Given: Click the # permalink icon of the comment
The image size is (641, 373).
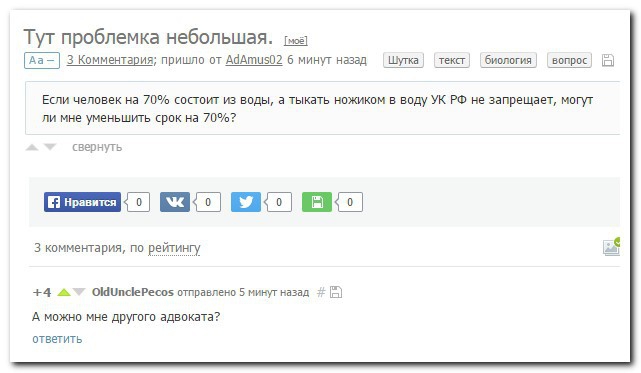Looking at the screenshot, I should tap(321, 292).
